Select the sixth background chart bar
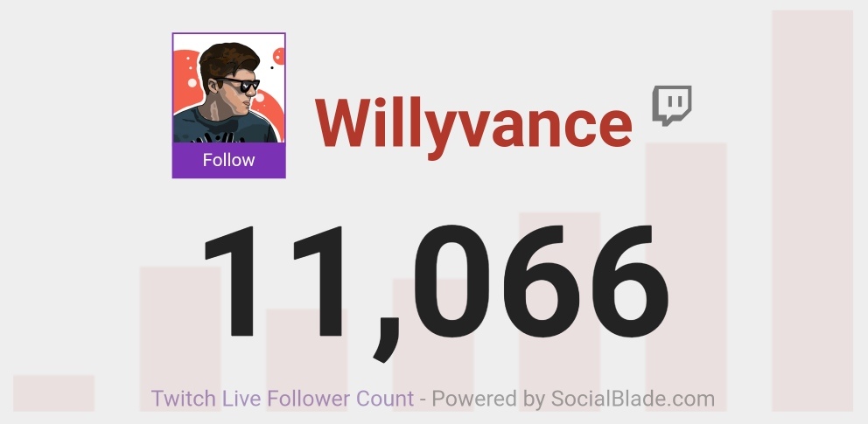The width and height of the screenshot is (868, 424). click(686, 276)
